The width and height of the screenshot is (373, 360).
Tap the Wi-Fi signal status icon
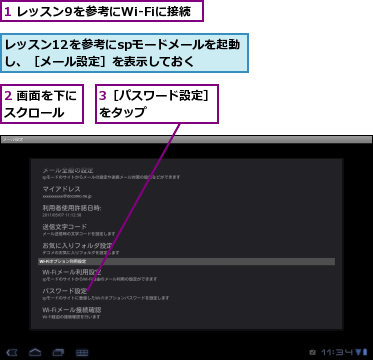tap(358, 352)
